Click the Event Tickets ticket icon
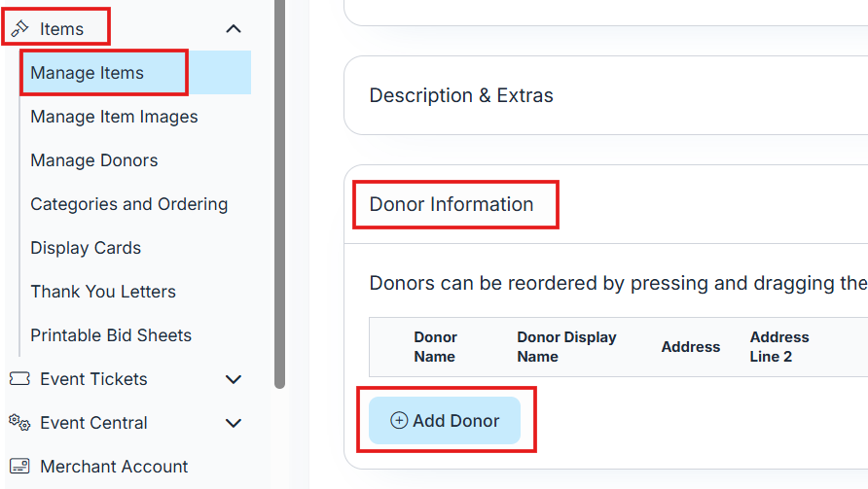868x489 pixels. 19,379
